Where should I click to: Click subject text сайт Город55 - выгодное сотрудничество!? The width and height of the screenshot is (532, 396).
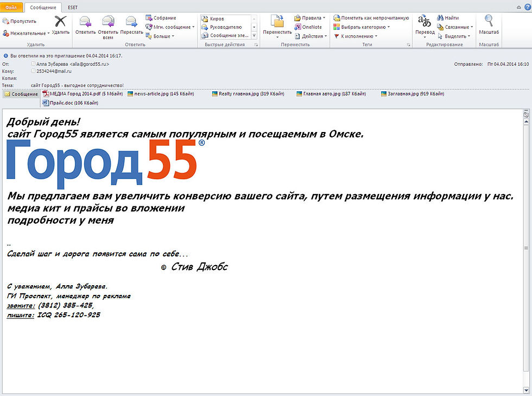click(x=77, y=85)
